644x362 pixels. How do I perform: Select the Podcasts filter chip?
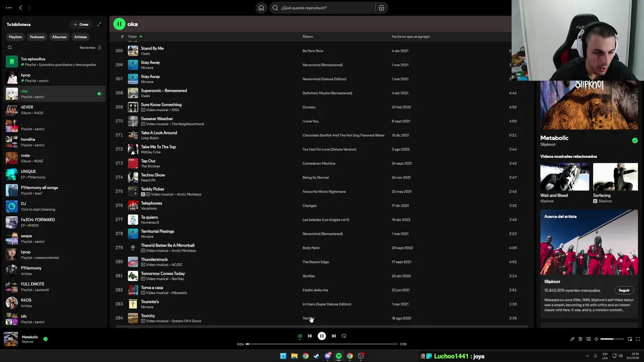click(37, 37)
